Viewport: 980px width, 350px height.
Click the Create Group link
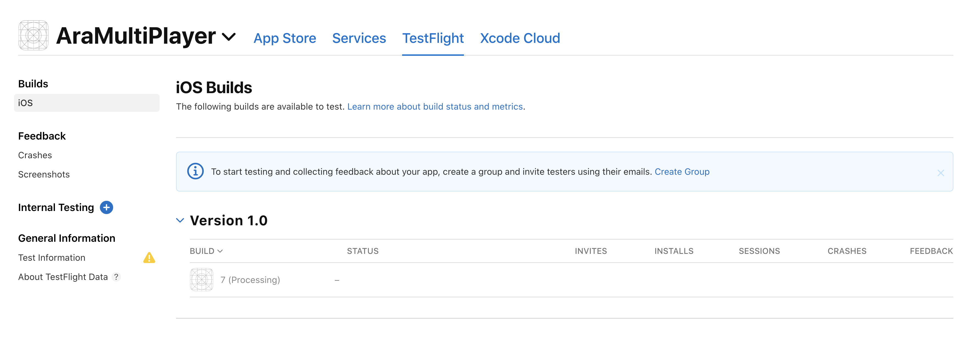click(x=682, y=172)
